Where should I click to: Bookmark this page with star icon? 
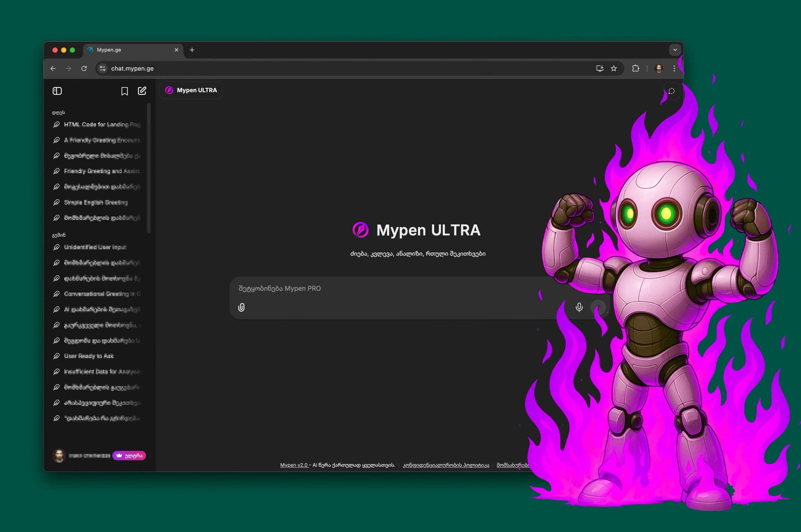614,68
